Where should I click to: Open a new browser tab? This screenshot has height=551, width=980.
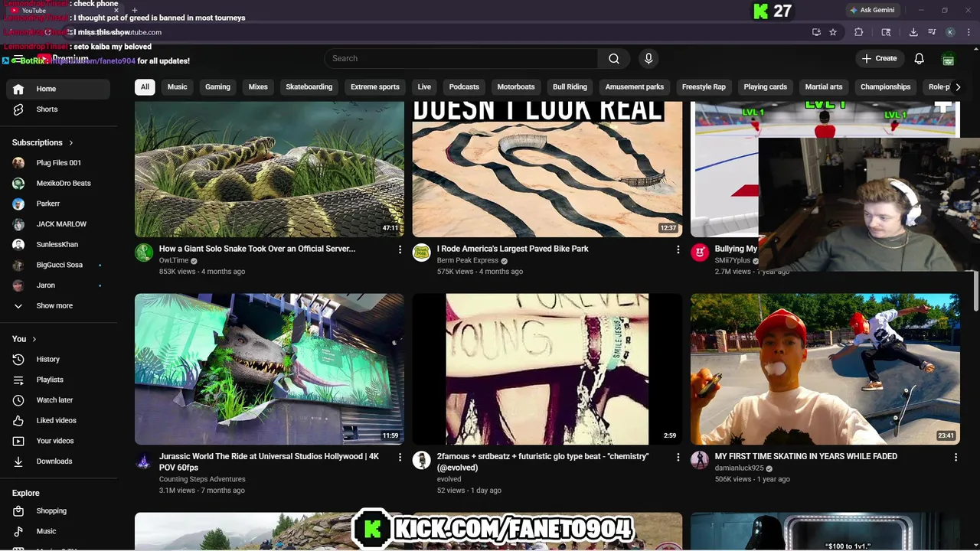click(x=134, y=10)
